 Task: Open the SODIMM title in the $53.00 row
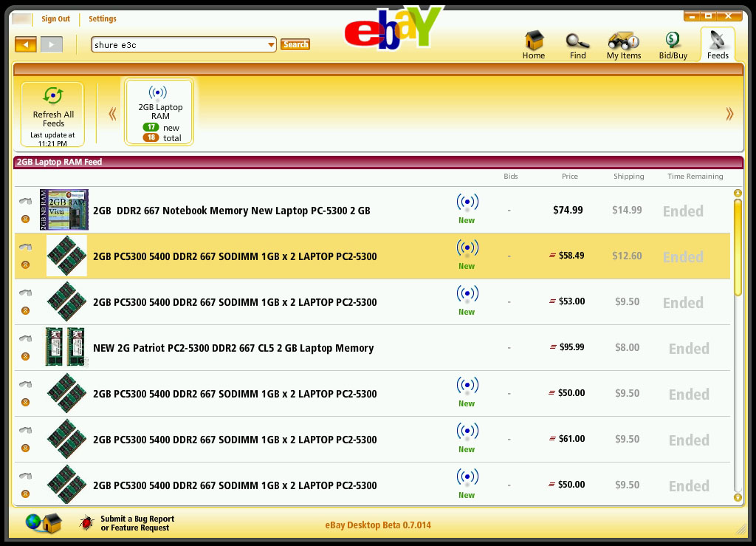pos(235,302)
